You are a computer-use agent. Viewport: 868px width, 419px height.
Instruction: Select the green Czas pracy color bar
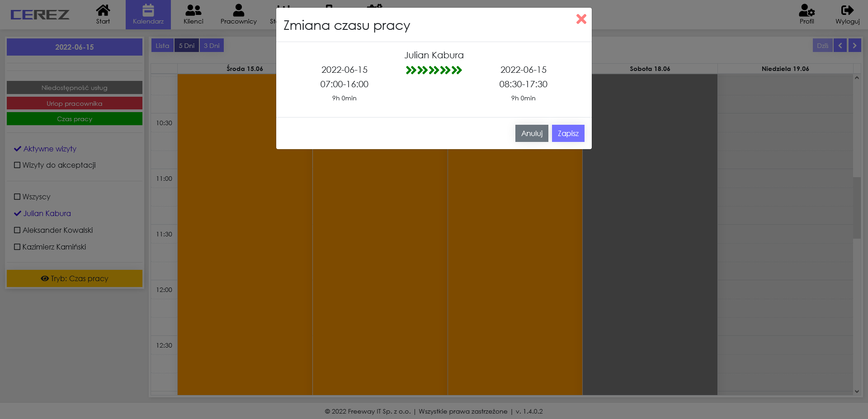(75, 119)
